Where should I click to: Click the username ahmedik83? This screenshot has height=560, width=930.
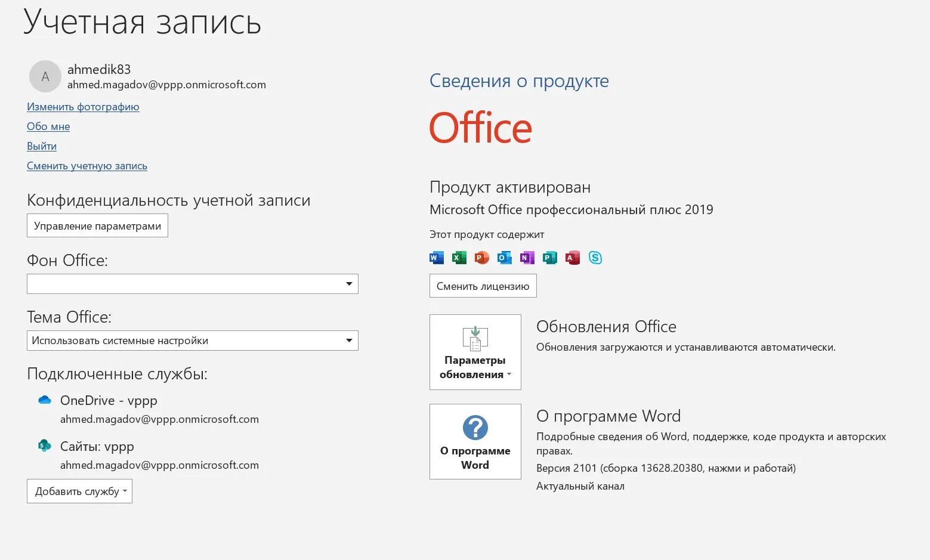(x=99, y=69)
